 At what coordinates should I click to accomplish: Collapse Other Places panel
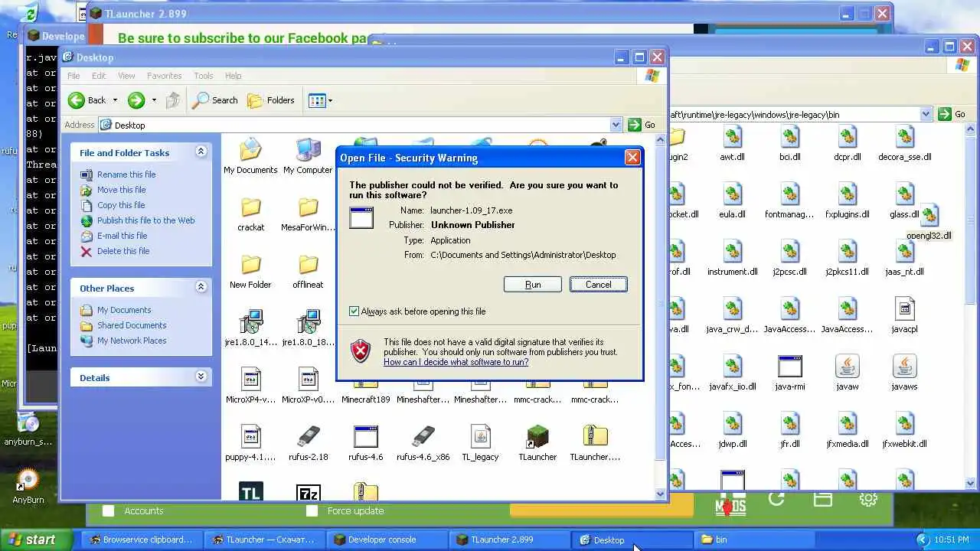pyautogui.click(x=201, y=287)
